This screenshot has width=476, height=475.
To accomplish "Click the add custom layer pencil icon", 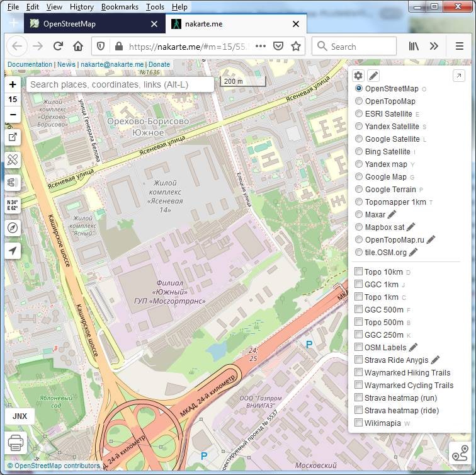I will pyautogui.click(x=373, y=76).
